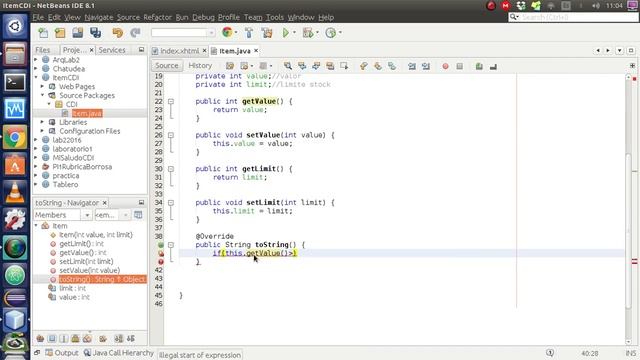
Task: Click the Save All toolbar icon
Action: 96,33
